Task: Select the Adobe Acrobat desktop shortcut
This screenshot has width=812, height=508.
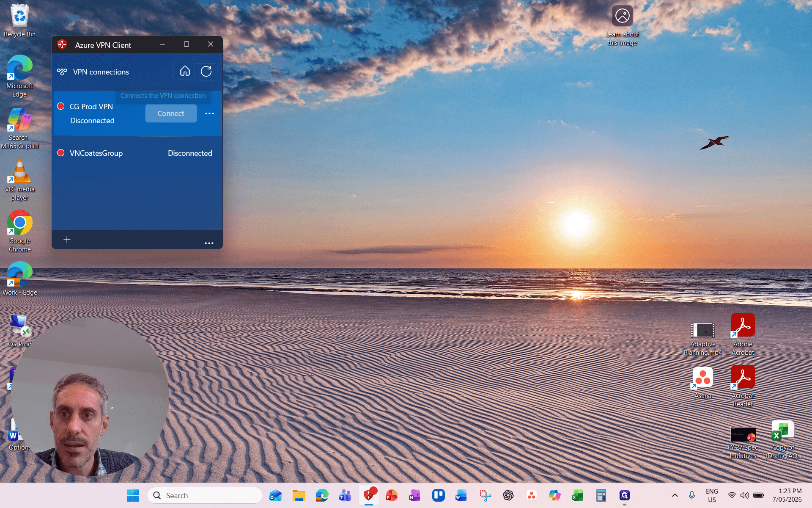Action: (x=743, y=335)
